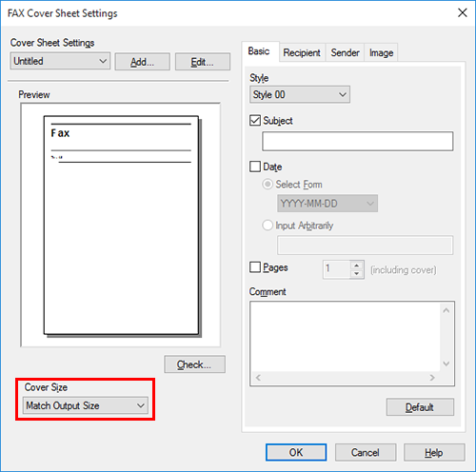Switch to the Sender tab
This screenshot has height=472, width=476.
[x=345, y=52]
